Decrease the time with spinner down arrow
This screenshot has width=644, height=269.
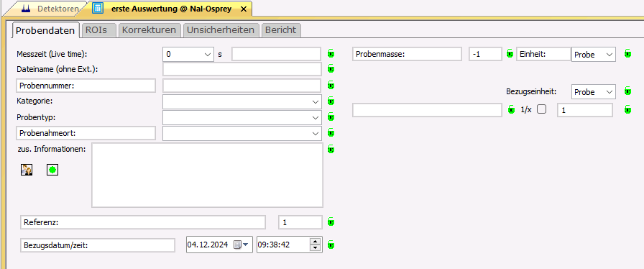tap(315, 247)
